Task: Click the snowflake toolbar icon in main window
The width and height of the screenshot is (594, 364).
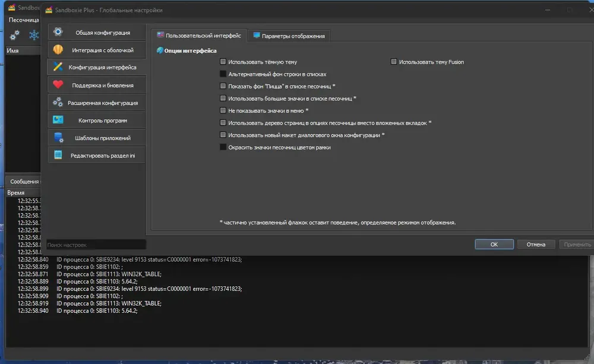Action: (34, 35)
